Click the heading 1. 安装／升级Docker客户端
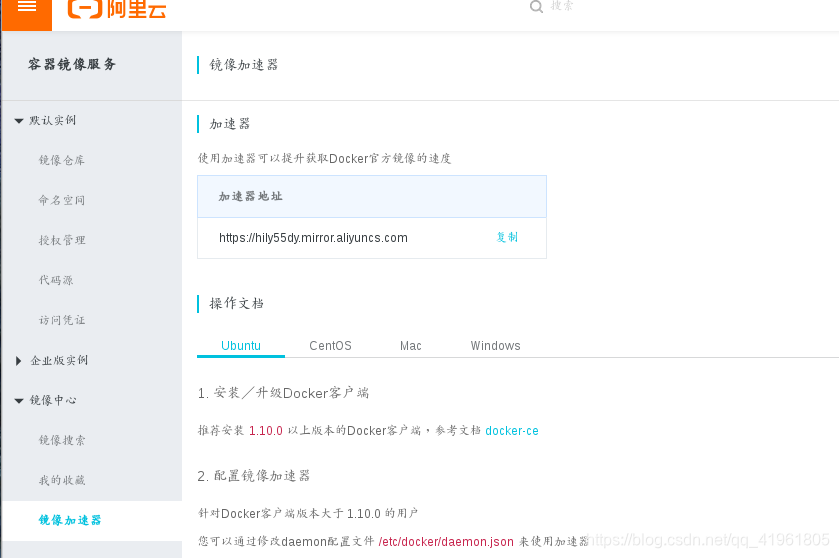 283,393
